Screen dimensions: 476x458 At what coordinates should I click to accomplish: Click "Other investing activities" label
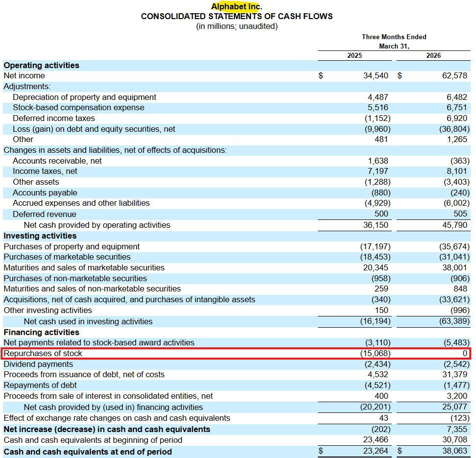click(x=48, y=311)
